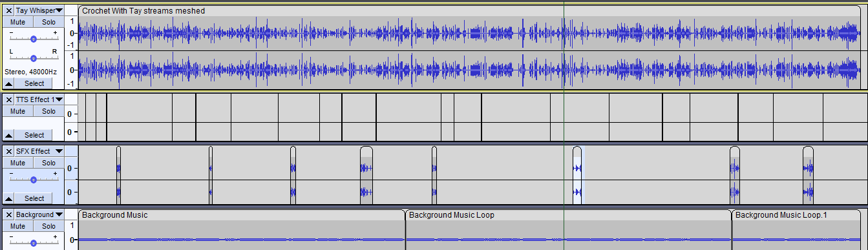
Task: Collapse the SFX Effect track
Action: pos(8,198)
